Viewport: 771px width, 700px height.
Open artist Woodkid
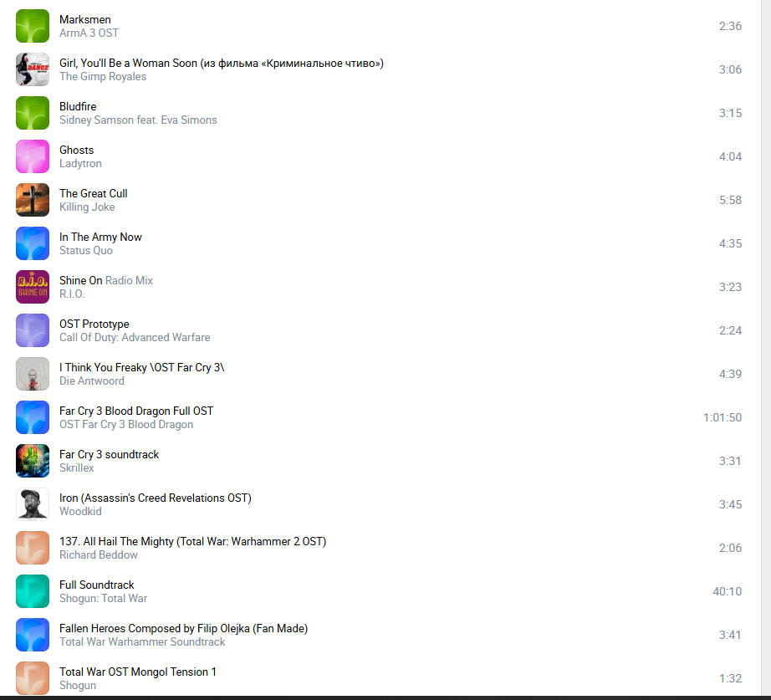pyautogui.click(x=80, y=512)
